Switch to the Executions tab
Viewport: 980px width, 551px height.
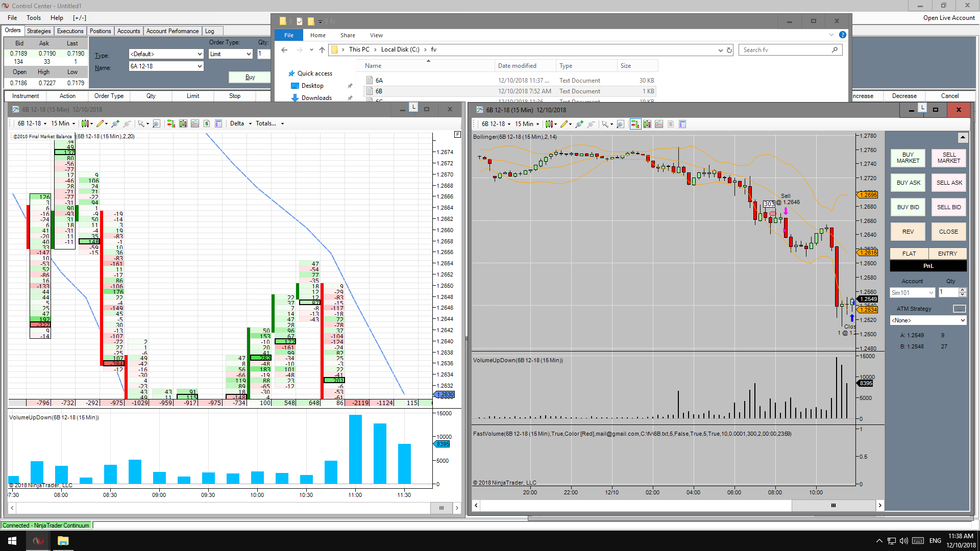(x=70, y=31)
